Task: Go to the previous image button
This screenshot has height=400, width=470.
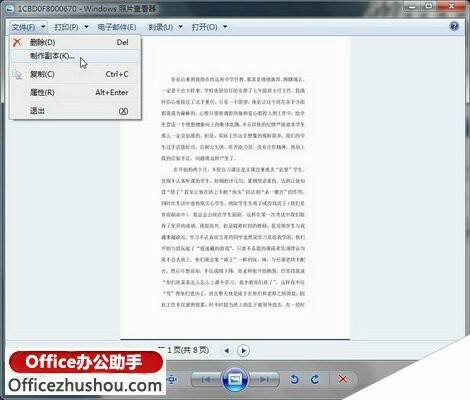Action: click(x=206, y=379)
